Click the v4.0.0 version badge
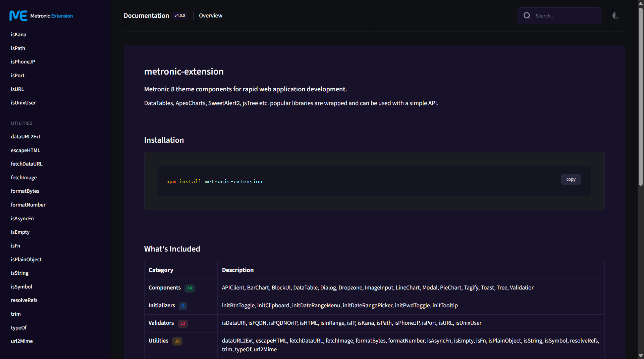Screen dimensions: 644x359 [180, 15]
